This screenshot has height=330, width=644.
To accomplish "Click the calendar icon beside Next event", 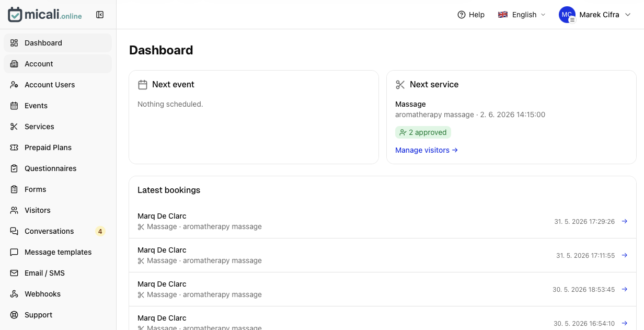I will coord(143,85).
